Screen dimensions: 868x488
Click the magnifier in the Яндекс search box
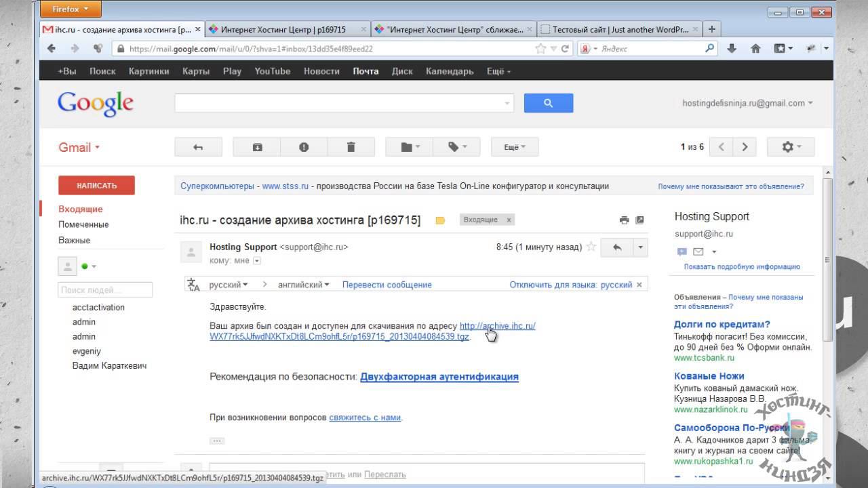(709, 48)
